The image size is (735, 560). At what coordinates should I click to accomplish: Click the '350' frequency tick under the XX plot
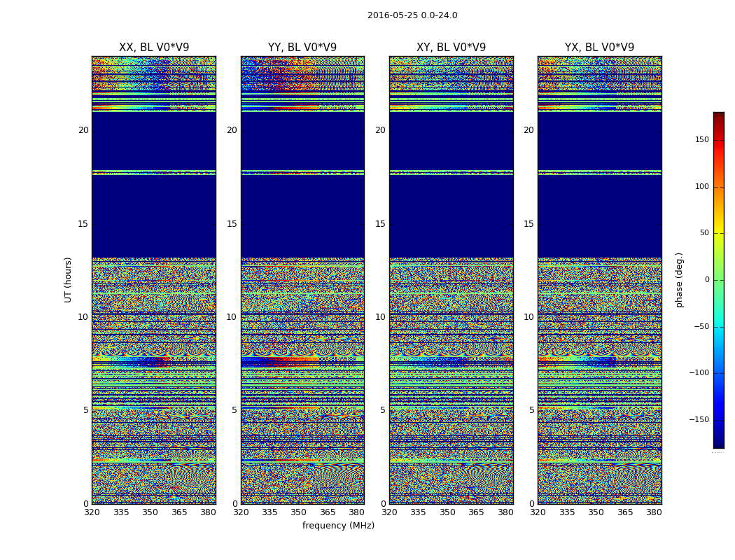150,512
